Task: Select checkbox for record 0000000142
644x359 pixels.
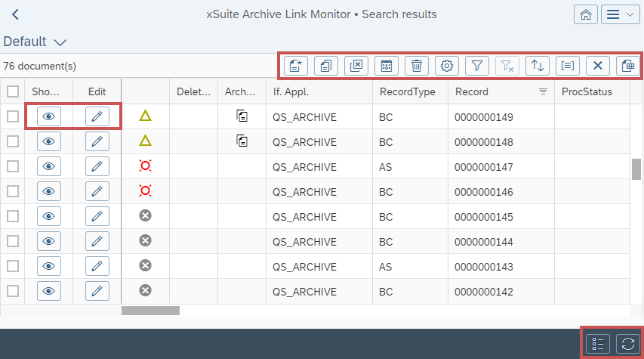Action: pos(13,291)
